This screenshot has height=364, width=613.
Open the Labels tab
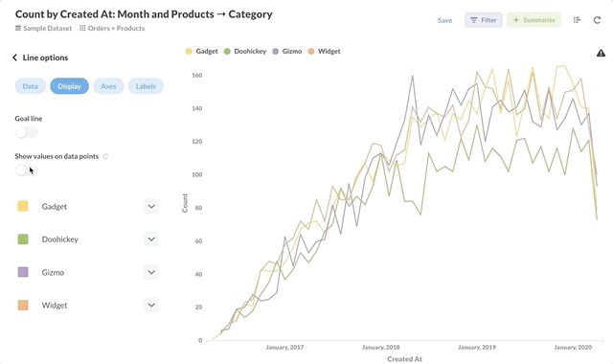click(x=146, y=86)
